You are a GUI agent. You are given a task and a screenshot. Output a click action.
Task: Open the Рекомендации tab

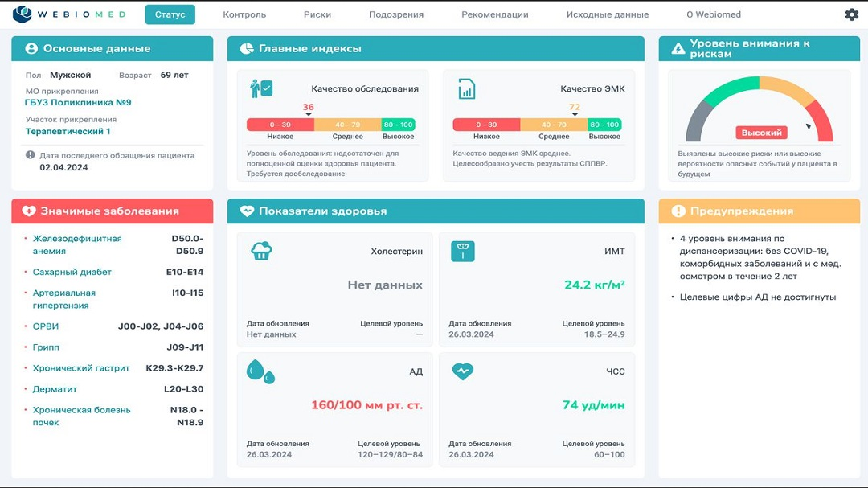pos(495,14)
